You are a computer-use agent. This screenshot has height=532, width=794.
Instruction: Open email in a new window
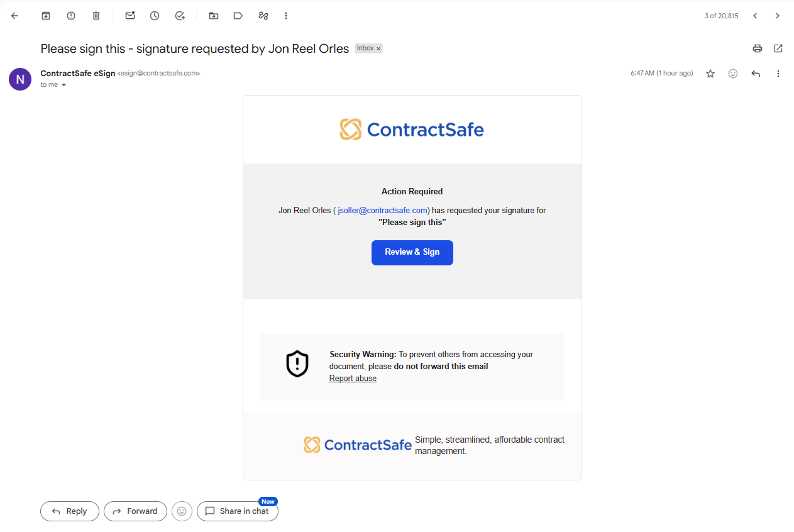point(778,48)
